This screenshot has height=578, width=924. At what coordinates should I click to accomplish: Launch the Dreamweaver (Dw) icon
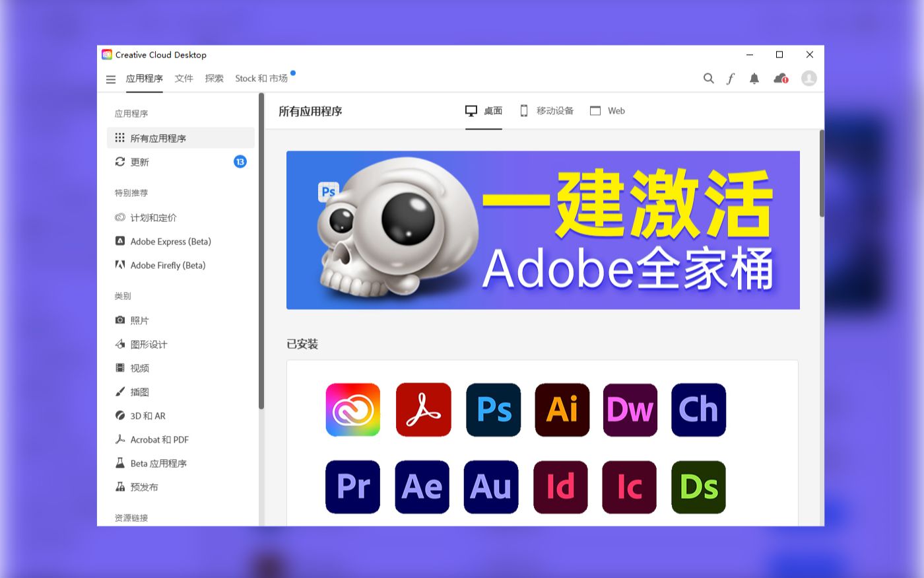click(630, 410)
